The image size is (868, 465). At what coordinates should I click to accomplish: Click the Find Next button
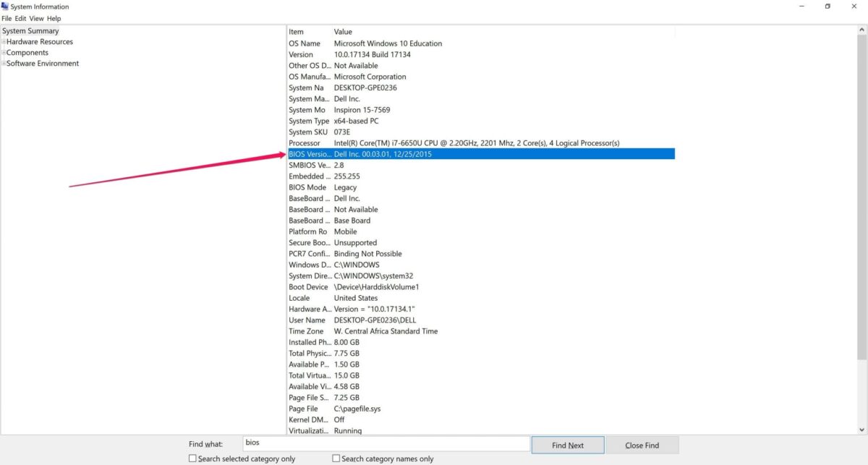(568, 445)
